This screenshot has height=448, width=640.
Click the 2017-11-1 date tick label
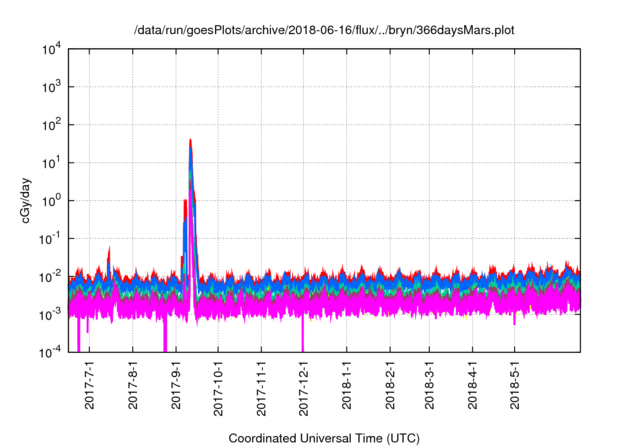click(x=261, y=388)
